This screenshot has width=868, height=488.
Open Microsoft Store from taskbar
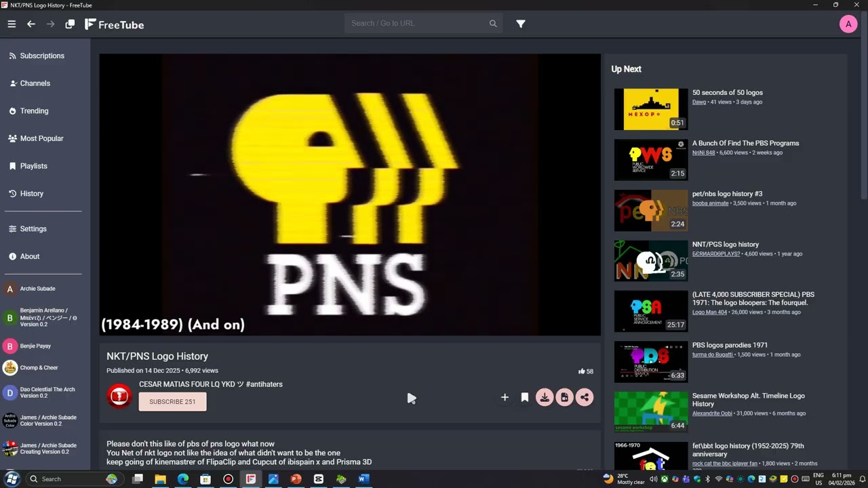[x=205, y=479]
